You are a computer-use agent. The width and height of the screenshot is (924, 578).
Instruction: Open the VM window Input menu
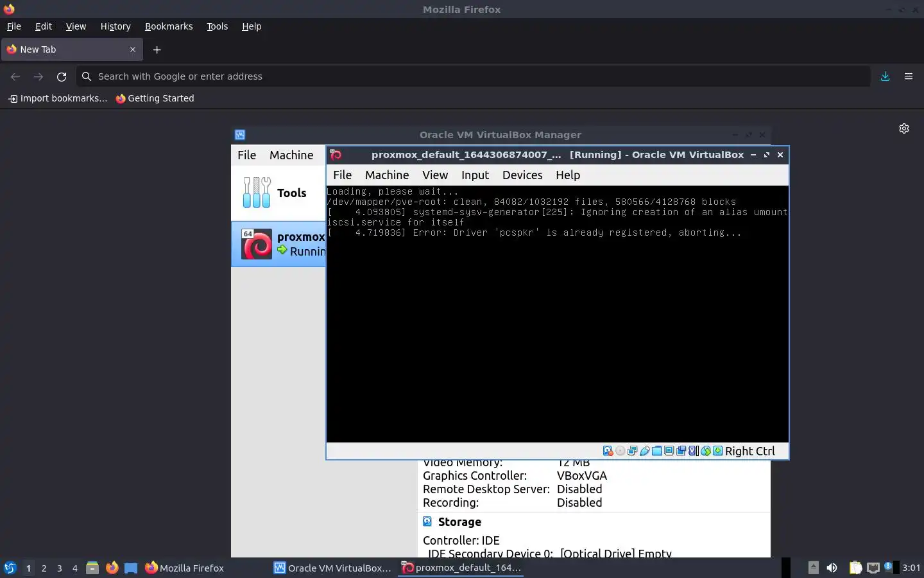[x=475, y=175]
